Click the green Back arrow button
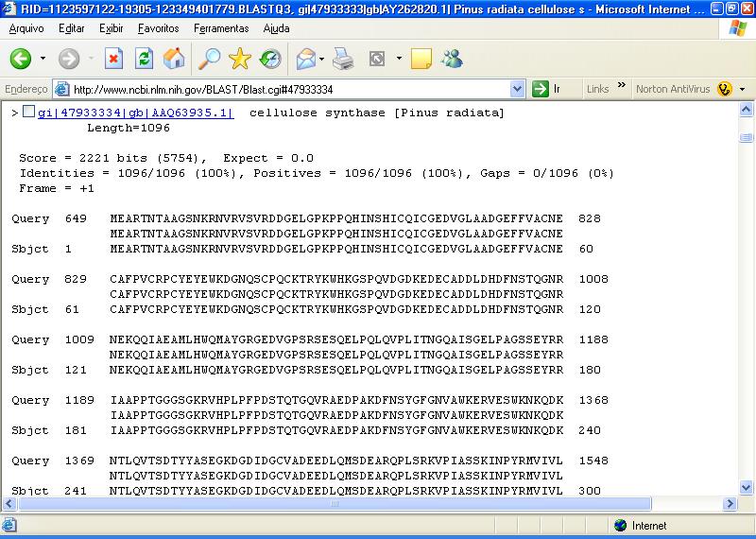 coord(20,59)
